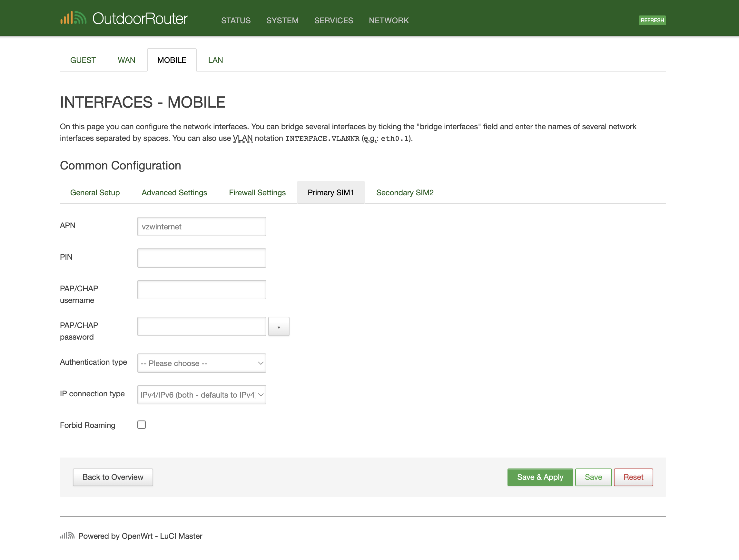Click the VLAN abbreviation in description
The width and height of the screenshot is (739, 560).
pyautogui.click(x=243, y=138)
